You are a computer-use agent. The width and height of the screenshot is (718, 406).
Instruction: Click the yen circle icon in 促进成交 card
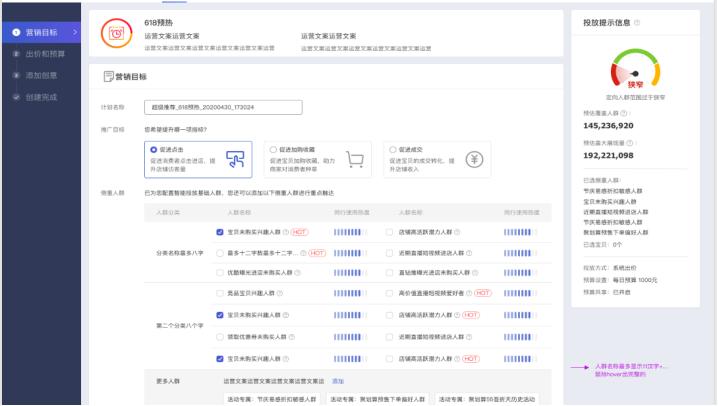(x=474, y=159)
